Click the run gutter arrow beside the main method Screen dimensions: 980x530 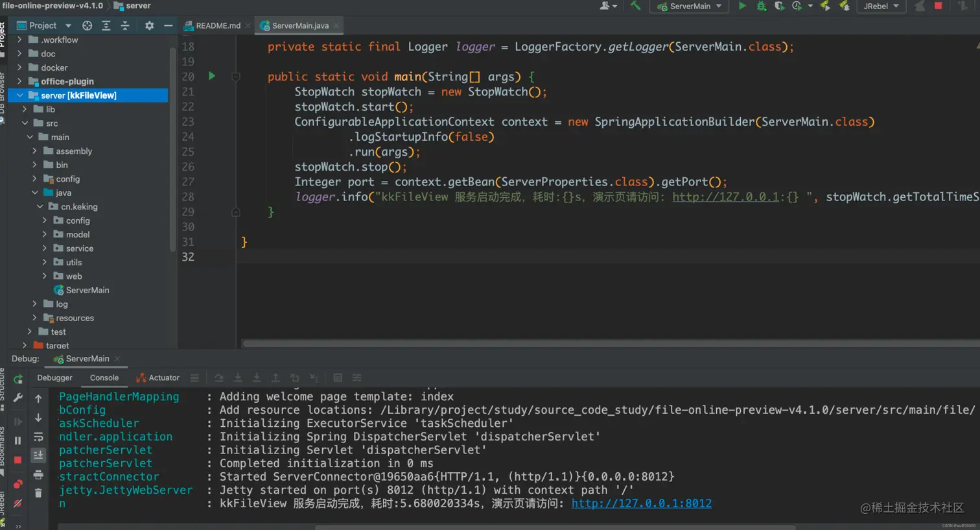point(212,76)
